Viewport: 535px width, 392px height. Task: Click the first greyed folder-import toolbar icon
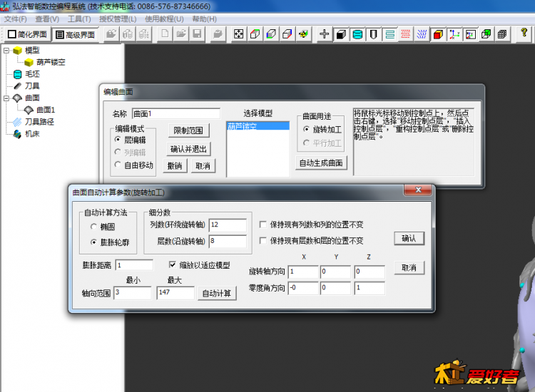point(111,34)
